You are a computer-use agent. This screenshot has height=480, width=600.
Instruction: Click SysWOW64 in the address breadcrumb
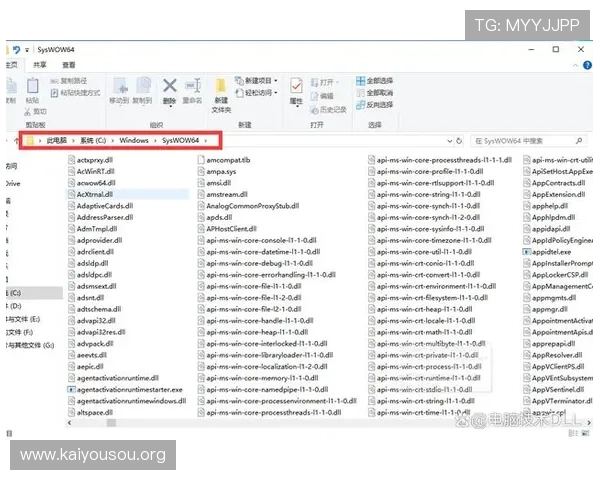[x=181, y=140]
